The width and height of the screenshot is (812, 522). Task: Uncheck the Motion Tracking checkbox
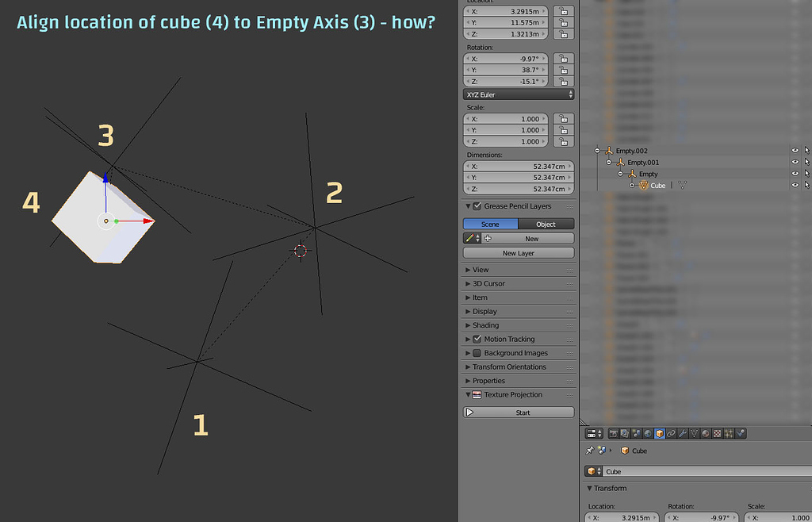[x=477, y=340]
